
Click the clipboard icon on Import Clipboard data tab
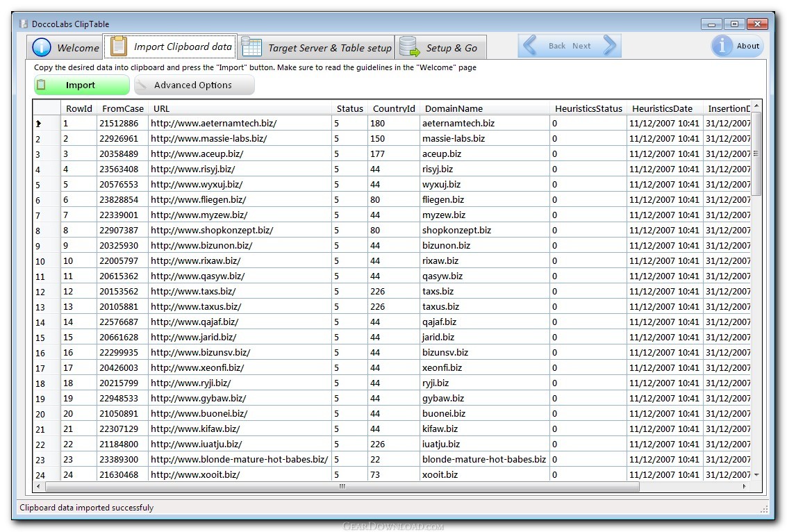pyautogui.click(x=119, y=46)
